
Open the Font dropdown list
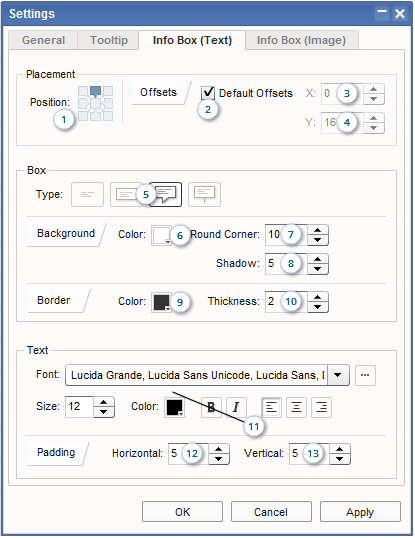[x=338, y=375]
